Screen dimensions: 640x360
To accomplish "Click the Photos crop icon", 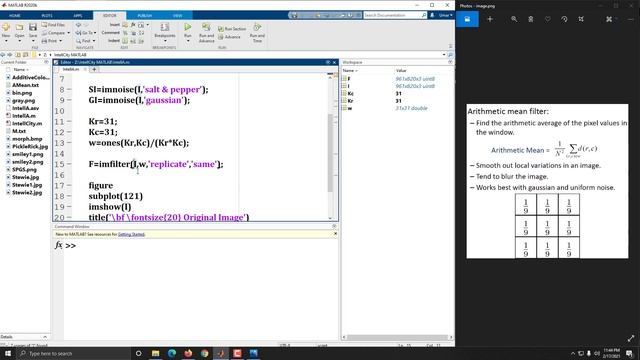I will 581,19.
